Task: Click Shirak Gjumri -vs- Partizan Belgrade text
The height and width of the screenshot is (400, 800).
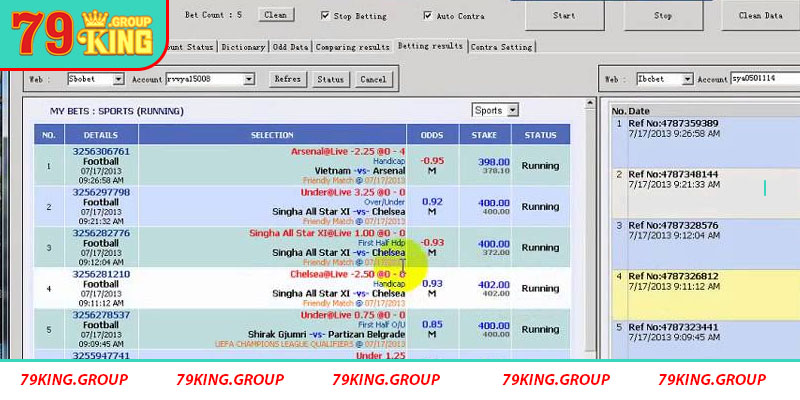Action: pos(327,334)
